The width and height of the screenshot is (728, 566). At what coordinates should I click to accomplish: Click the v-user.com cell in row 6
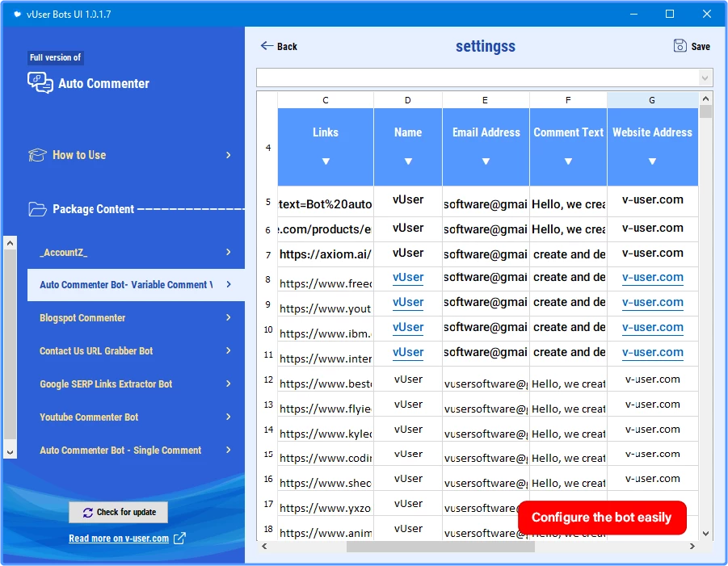[x=652, y=229]
